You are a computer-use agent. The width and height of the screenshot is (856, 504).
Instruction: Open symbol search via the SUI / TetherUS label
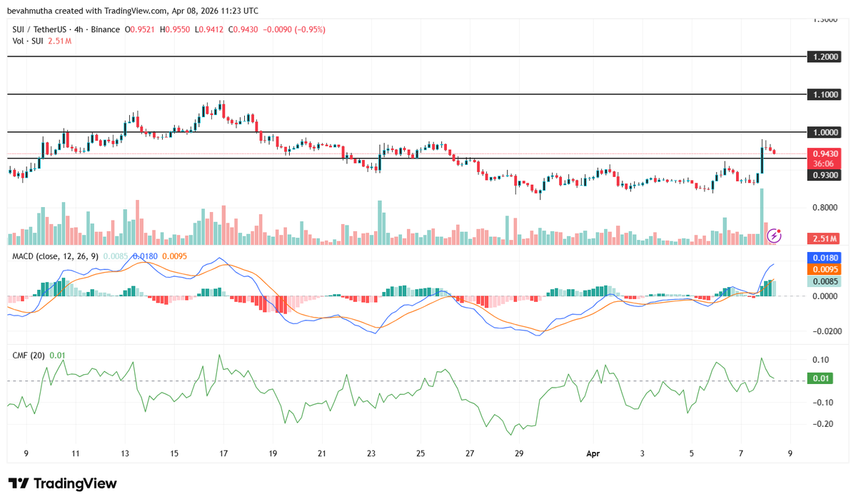coord(39,29)
